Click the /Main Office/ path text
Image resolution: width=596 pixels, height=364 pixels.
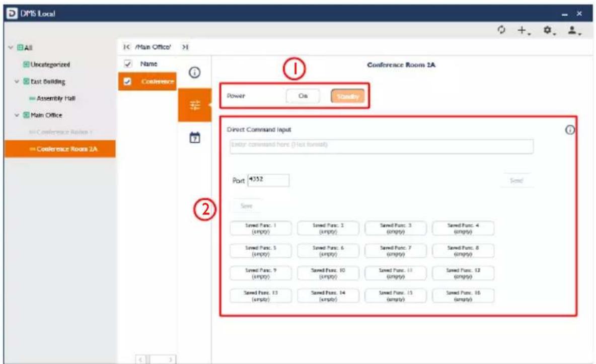click(x=153, y=47)
